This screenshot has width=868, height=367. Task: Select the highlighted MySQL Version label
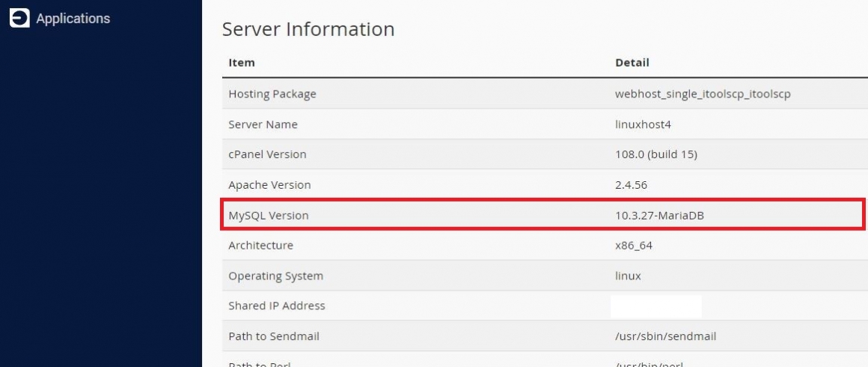(x=269, y=215)
